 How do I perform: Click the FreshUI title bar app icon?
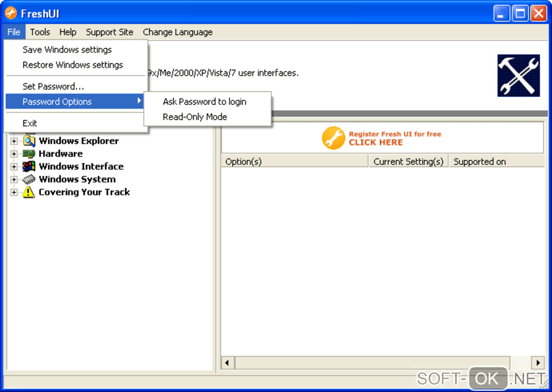[x=11, y=14]
